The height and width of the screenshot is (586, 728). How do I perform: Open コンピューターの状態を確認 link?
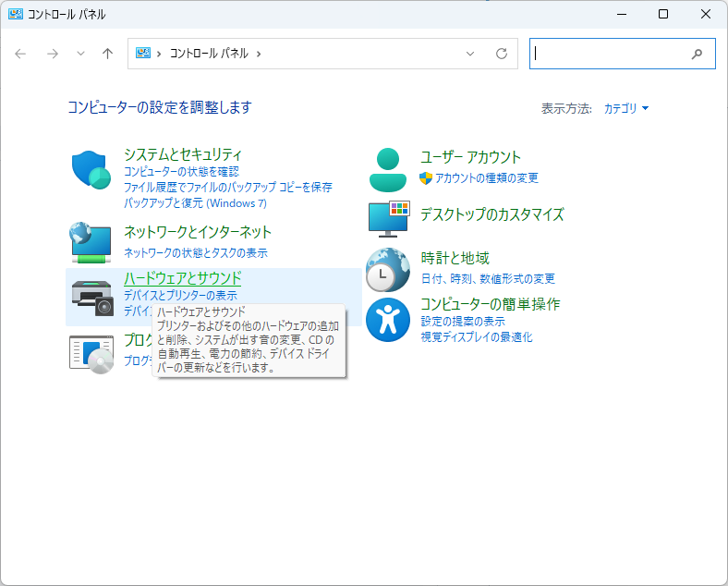coord(181,171)
